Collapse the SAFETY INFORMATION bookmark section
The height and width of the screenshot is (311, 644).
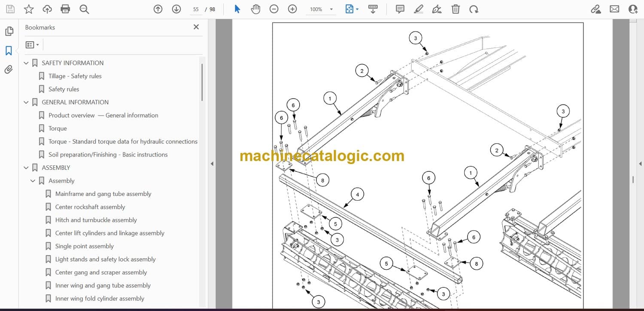[x=26, y=63]
